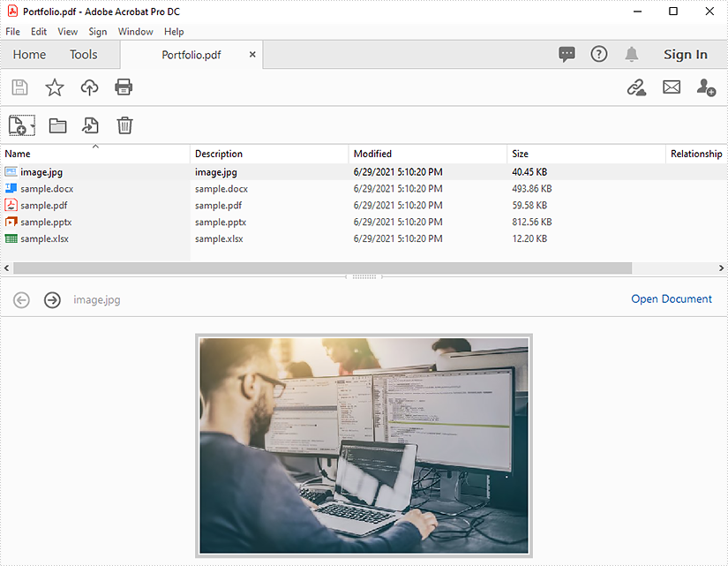Go to next file arrow
Image resolution: width=728 pixels, height=566 pixels.
click(x=52, y=300)
